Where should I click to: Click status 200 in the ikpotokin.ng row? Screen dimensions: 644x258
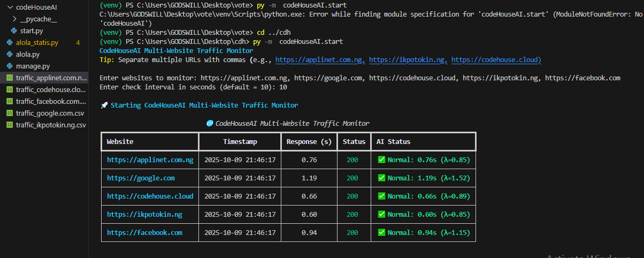pos(352,214)
